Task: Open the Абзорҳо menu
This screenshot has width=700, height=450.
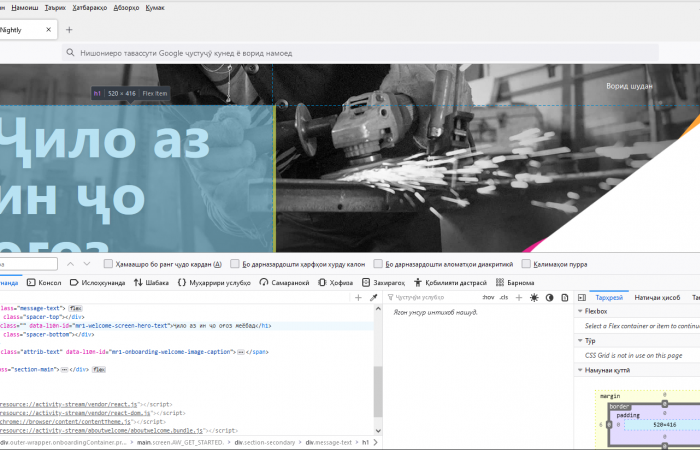Action: pos(126,8)
